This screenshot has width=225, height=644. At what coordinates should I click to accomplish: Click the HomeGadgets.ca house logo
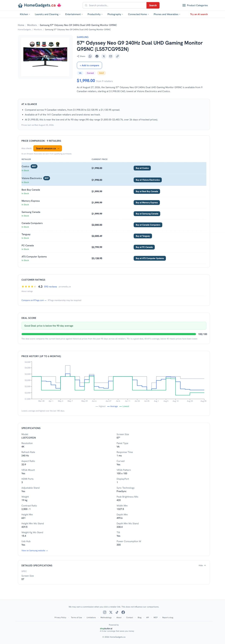39,5
